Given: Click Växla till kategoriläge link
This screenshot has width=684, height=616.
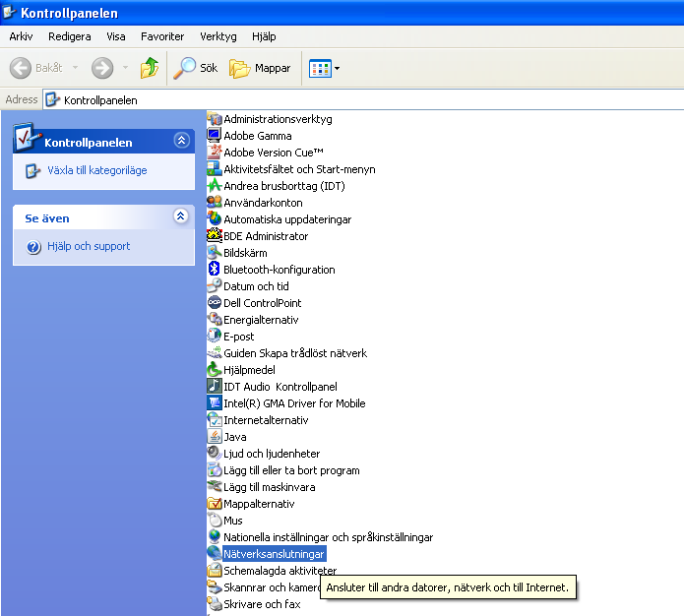Looking at the screenshot, I should click(x=97, y=170).
